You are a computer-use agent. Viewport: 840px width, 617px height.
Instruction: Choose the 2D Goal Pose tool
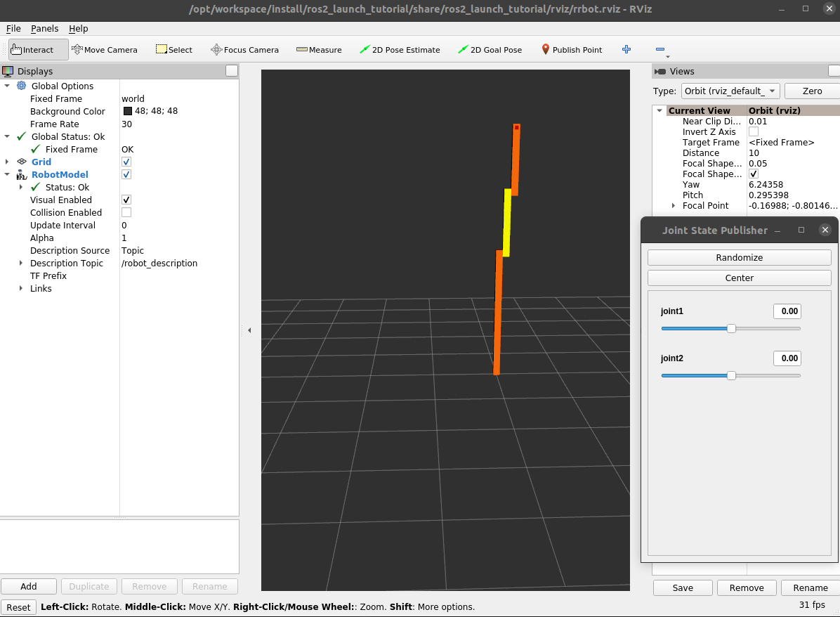(490, 49)
